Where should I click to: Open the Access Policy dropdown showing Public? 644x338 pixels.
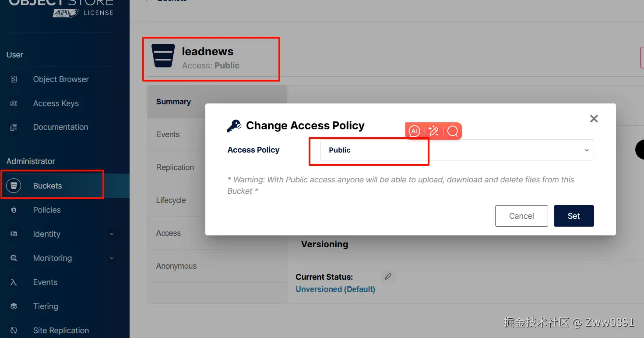457,150
